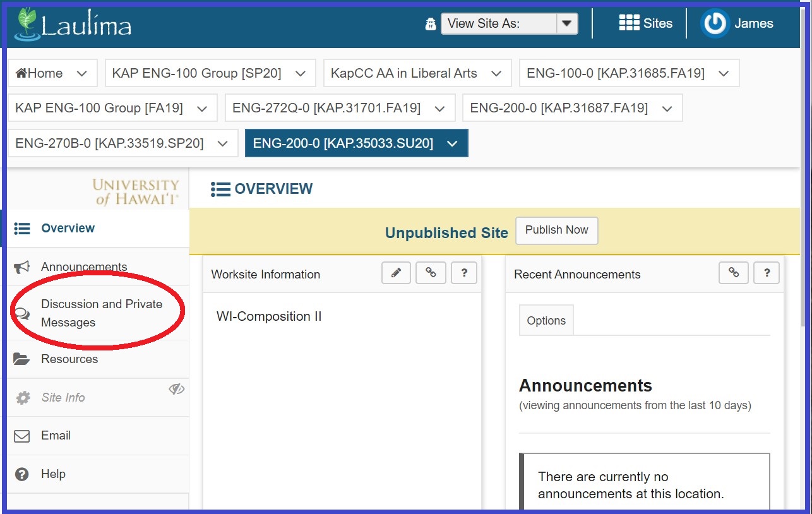Toggle the Site Info hidden eye icon
This screenshot has width=812, height=514.
click(x=176, y=389)
